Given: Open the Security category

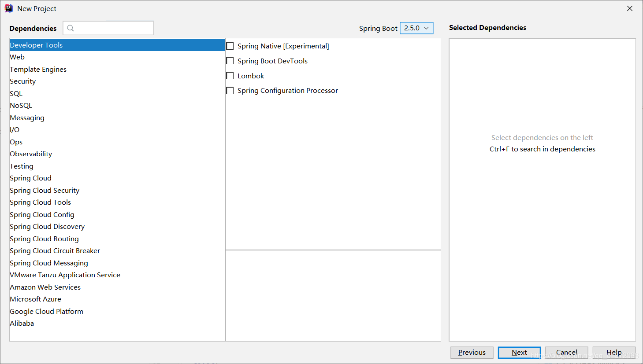Looking at the screenshot, I should (x=23, y=81).
